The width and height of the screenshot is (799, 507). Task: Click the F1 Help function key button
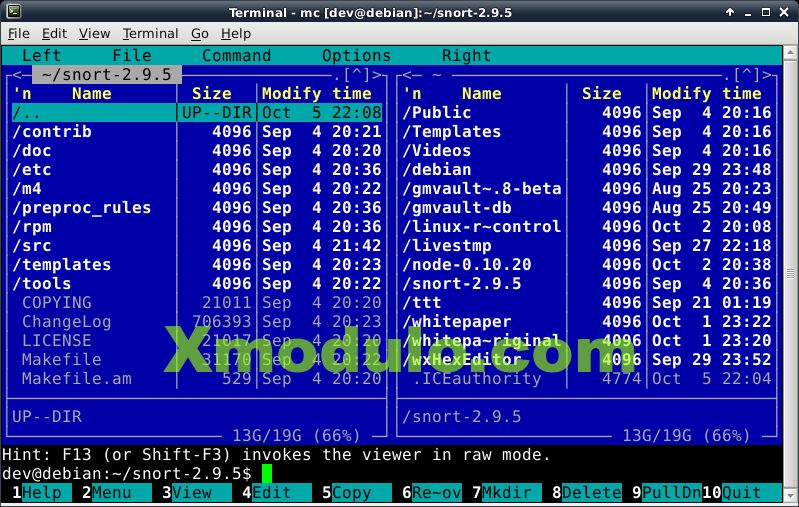(x=42, y=492)
